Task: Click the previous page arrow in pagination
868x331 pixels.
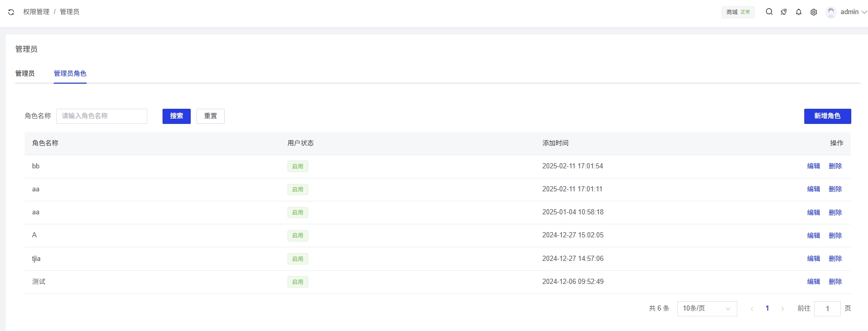Action: 752,309
